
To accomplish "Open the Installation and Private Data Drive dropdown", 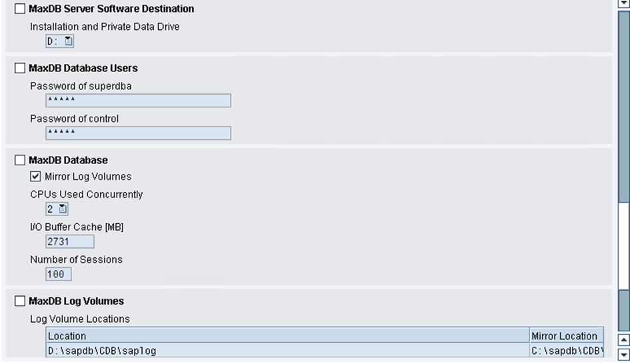I will pyautogui.click(x=68, y=41).
